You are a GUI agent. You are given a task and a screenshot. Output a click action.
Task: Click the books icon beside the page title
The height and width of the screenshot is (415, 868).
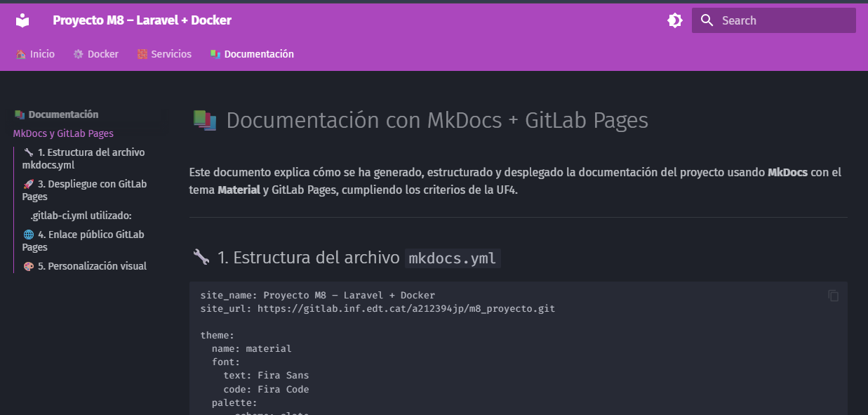click(204, 121)
